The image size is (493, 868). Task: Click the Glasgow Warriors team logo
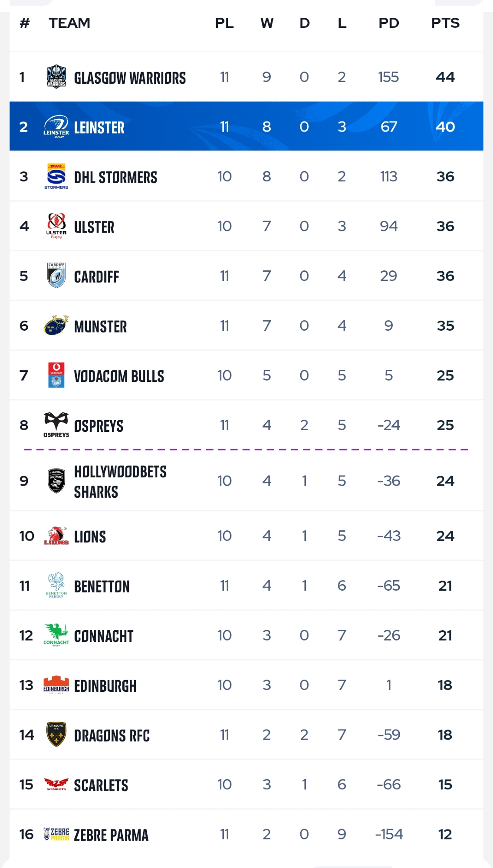pos(56,77)
